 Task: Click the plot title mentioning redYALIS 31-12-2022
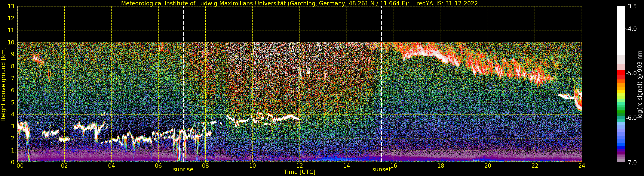tap(300, 3)
